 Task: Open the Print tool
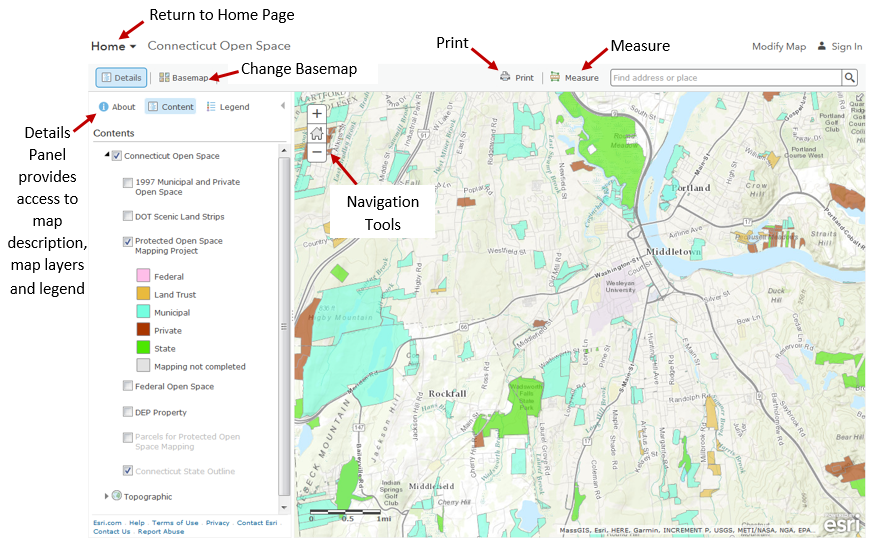tap(517, 77)
